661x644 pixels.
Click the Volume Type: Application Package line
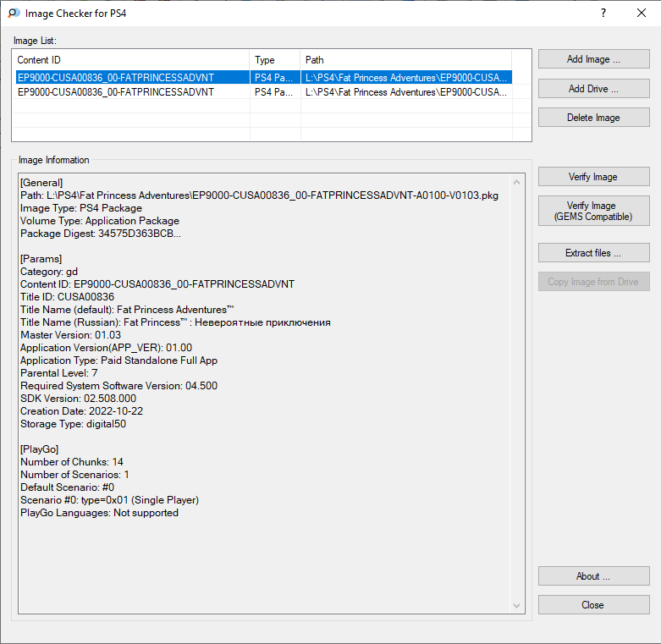tap(100, 221)
